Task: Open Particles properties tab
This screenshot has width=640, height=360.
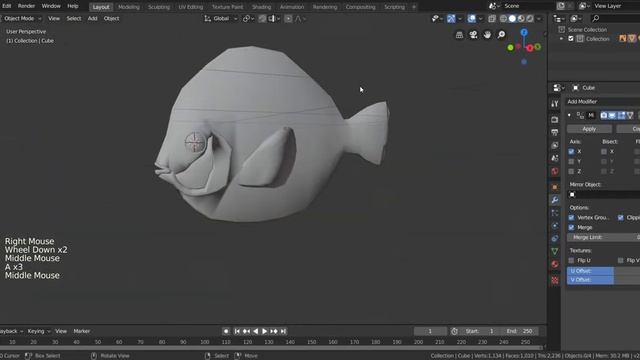Action: [555, 213]
